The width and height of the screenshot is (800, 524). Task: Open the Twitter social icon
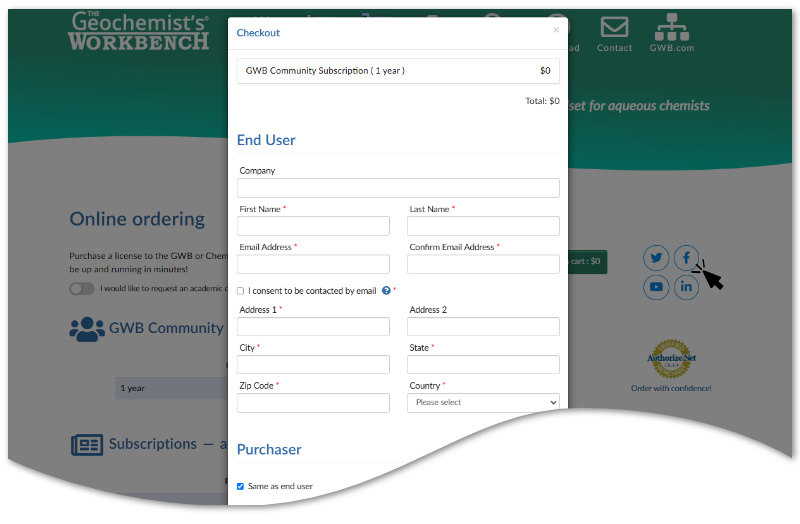656,258
